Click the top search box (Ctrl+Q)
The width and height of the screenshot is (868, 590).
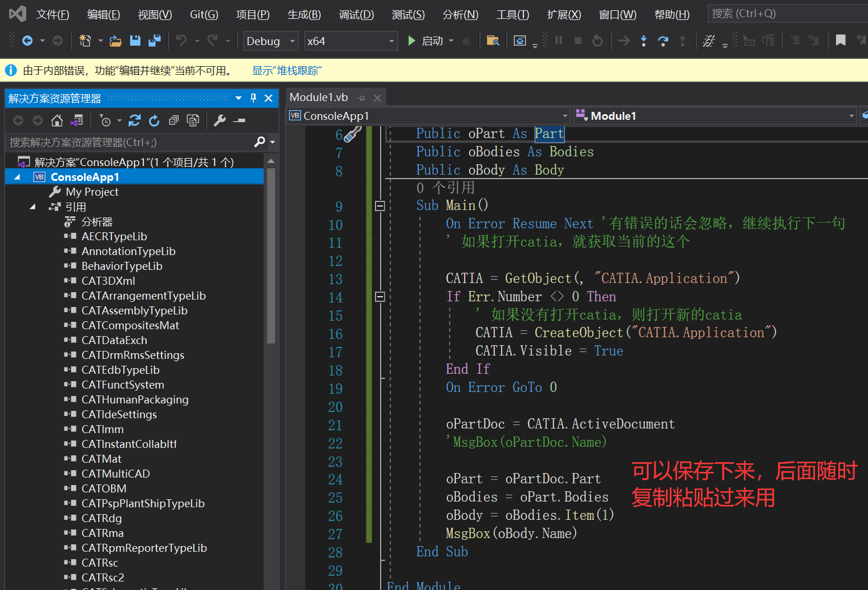tap(788, 14)
